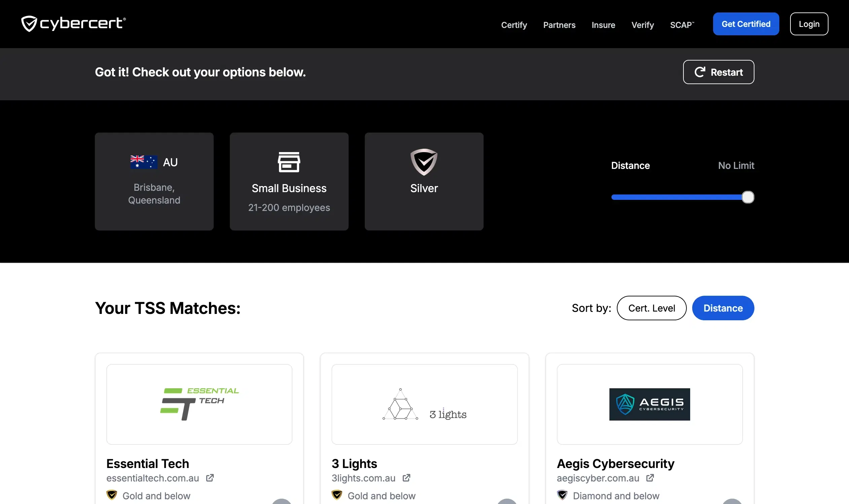Click Gold and below under 3 Lights

pyautogui.click(x=381, y=496)
